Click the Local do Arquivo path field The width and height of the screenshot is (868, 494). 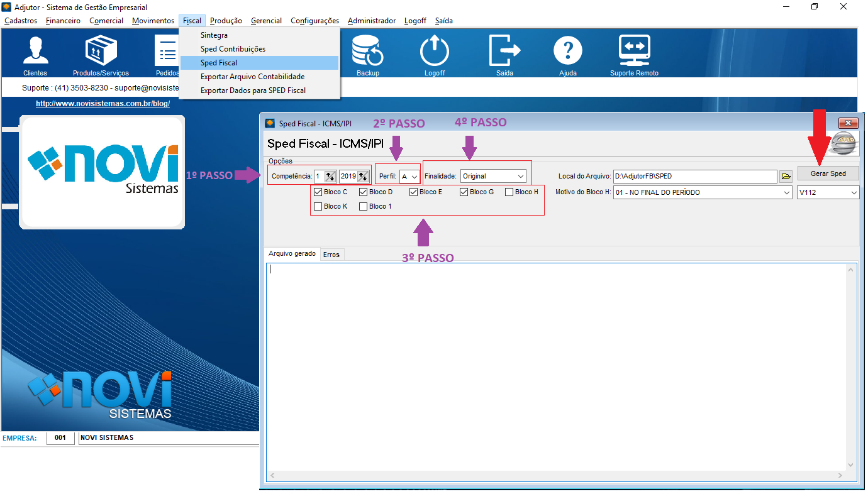696,176
